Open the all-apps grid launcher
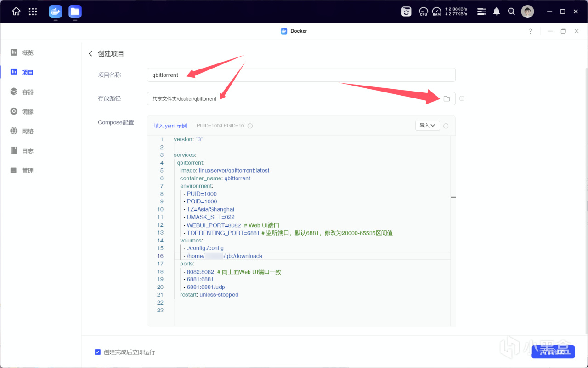This screenshot has height=368, width=588. (x=33, y=11)
